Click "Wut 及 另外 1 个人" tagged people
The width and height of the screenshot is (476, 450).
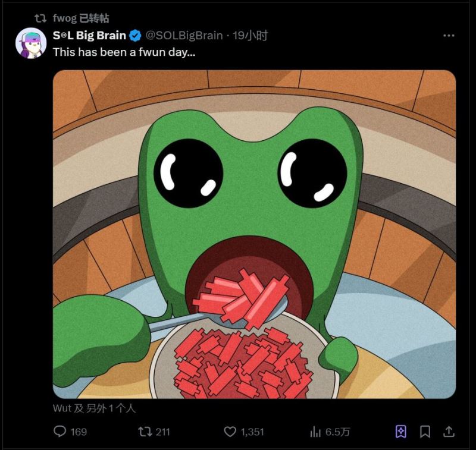pos(95,408)
